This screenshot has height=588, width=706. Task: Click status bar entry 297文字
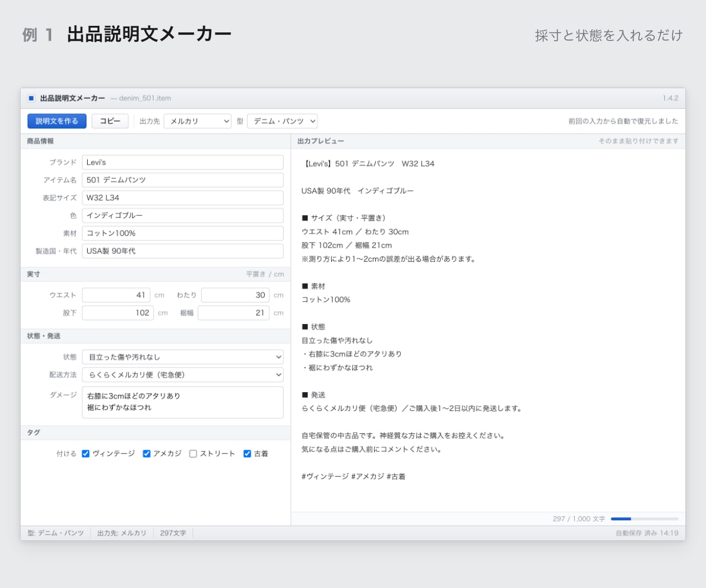(173, 533)
